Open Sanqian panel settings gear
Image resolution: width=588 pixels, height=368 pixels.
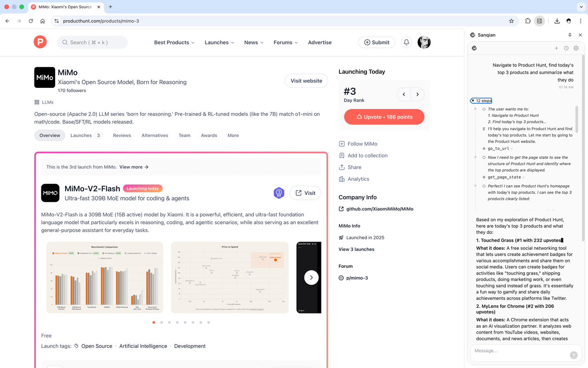576,48
